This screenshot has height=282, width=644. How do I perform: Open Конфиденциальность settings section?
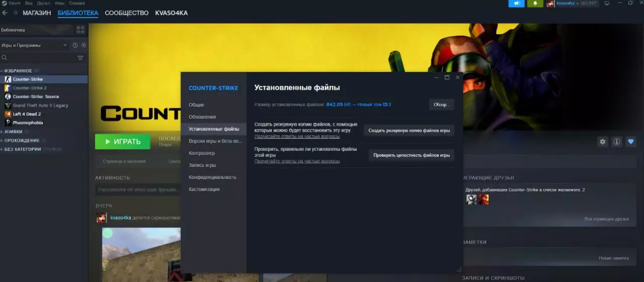click(212, 177)
